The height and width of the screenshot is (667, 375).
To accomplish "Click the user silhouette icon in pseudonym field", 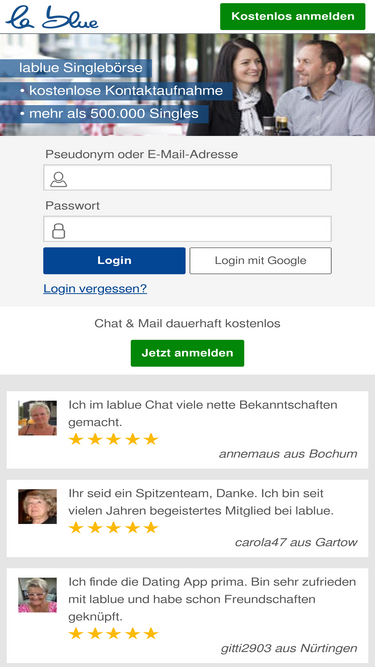I will pos(59,179).
